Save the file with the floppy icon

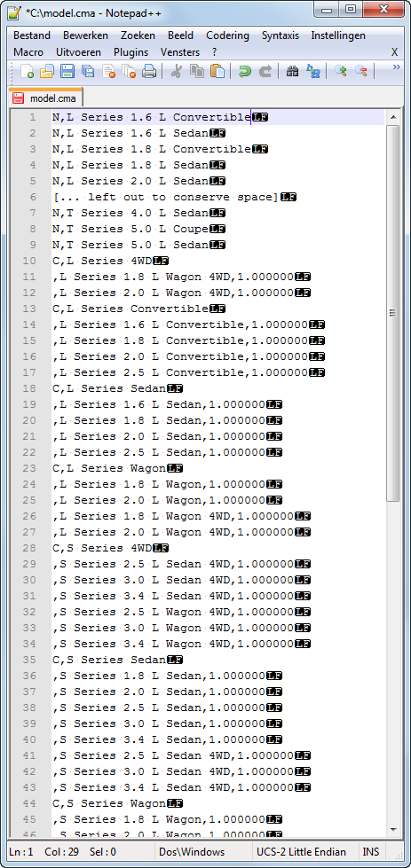(67, 72)
